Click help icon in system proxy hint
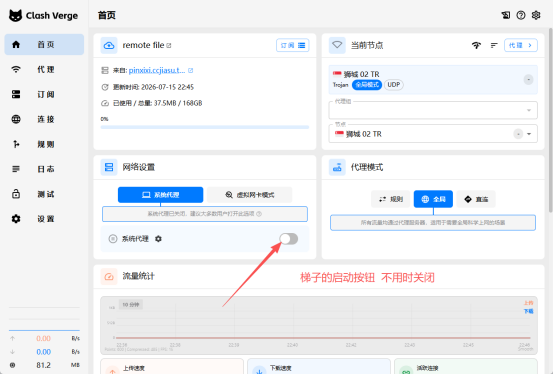554x375 pixels. (259, 214)
